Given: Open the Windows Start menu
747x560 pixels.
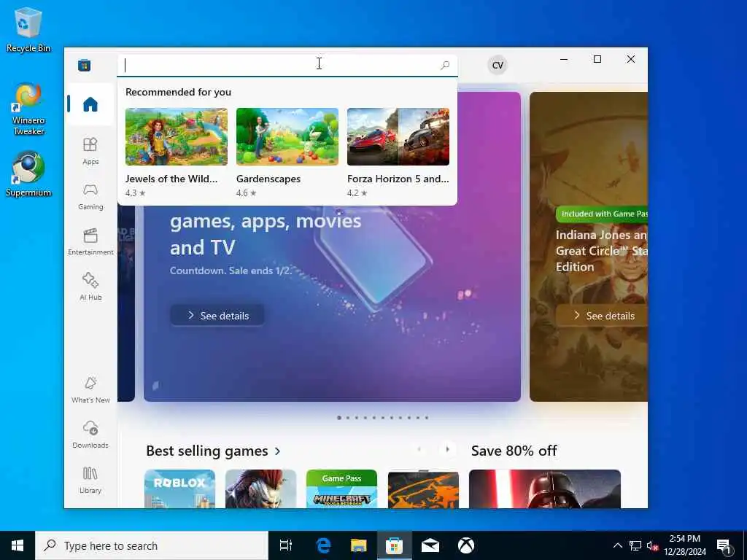Looking at the screenshot, I should coord(18,545).
